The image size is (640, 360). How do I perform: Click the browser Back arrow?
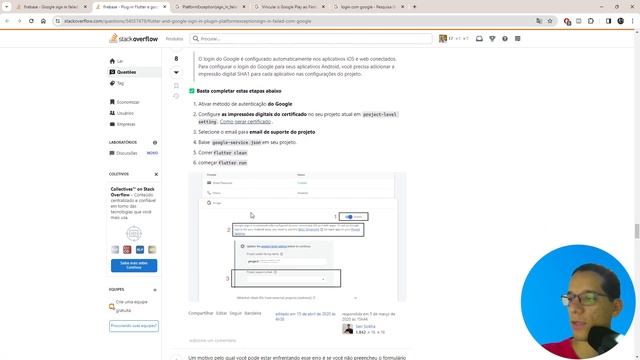point(7,21)
